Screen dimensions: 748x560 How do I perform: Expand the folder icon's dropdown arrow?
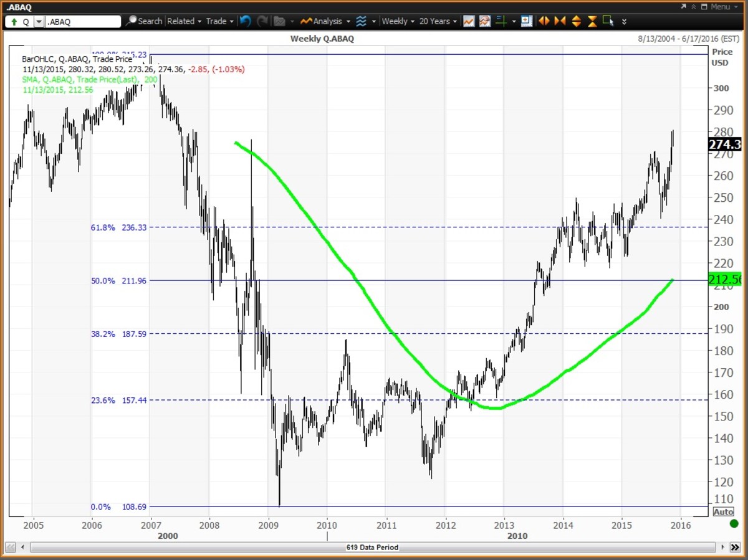(292, 21)
